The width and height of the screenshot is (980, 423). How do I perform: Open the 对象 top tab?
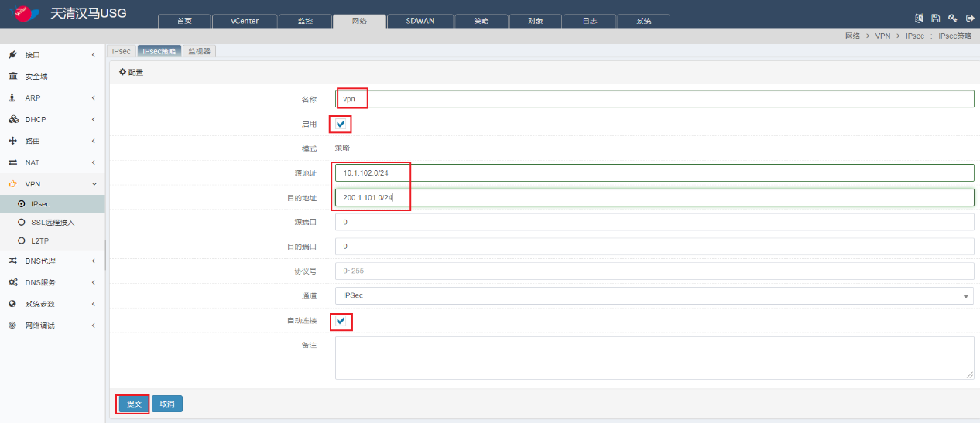(x=536, y=21)
